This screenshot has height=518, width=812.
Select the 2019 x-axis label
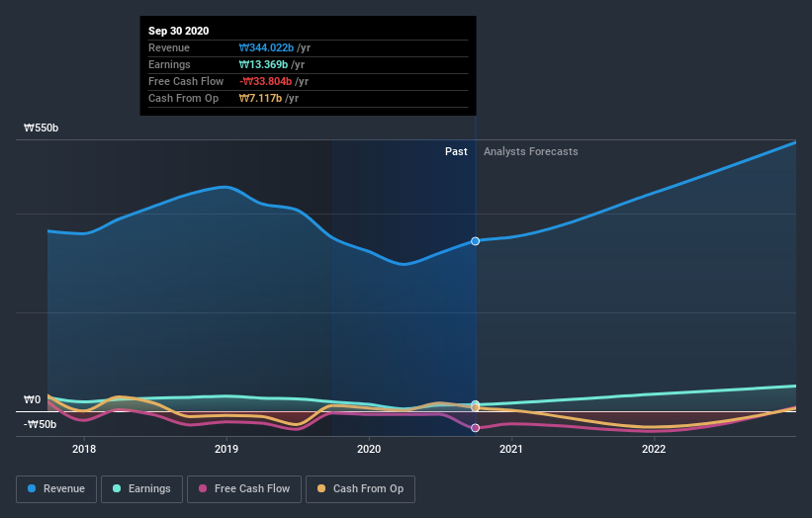pyautogui.click(x=226, y=449)
